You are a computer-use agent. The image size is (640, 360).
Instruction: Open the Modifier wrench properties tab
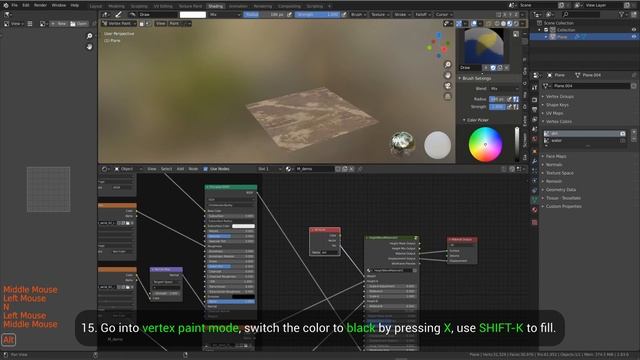pos(535,161)
